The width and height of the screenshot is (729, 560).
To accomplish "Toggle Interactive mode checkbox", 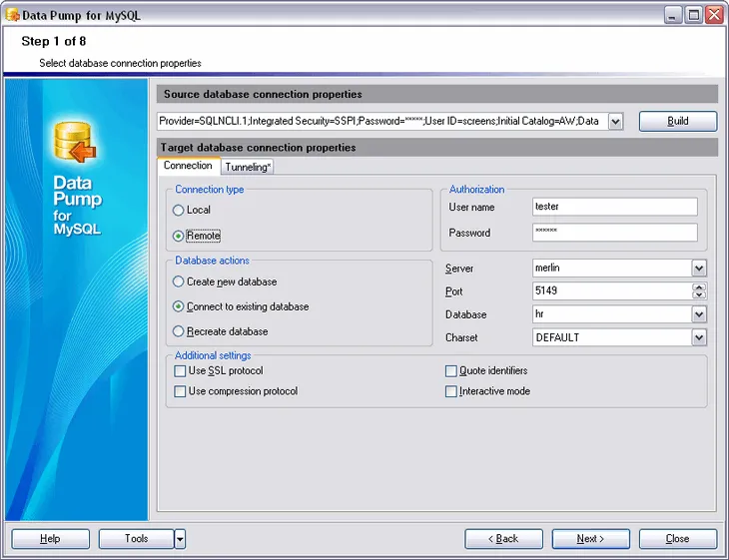I will pyautogui.click(x=451, y=391).
